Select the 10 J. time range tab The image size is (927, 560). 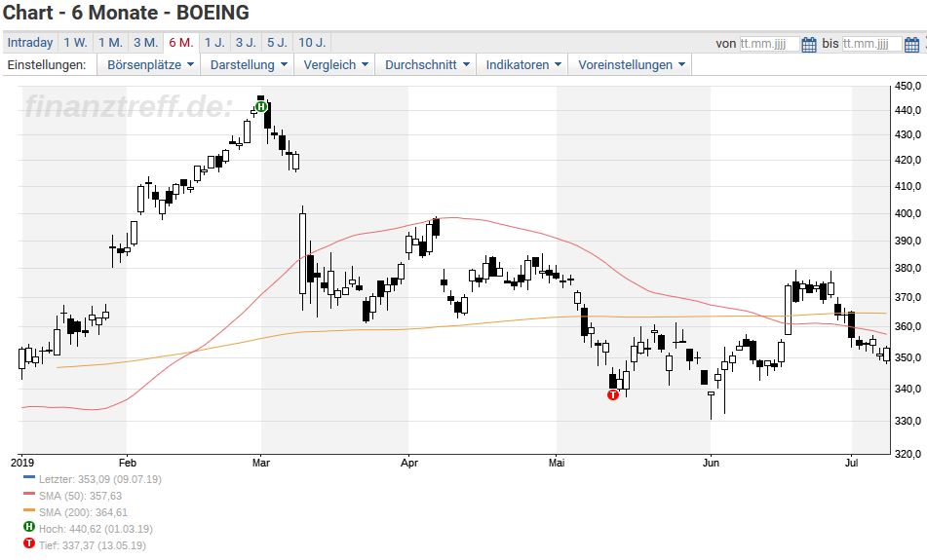pos(312,43)
